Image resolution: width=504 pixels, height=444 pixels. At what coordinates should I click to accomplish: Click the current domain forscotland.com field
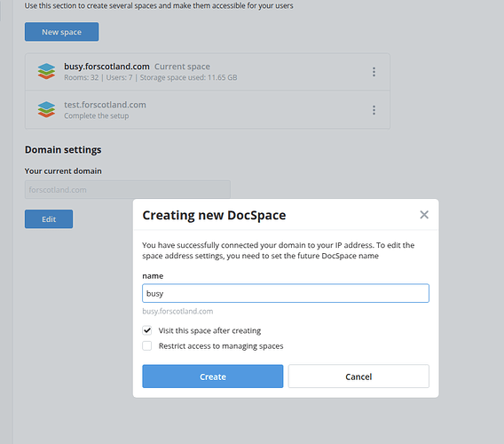coord(128,190)
